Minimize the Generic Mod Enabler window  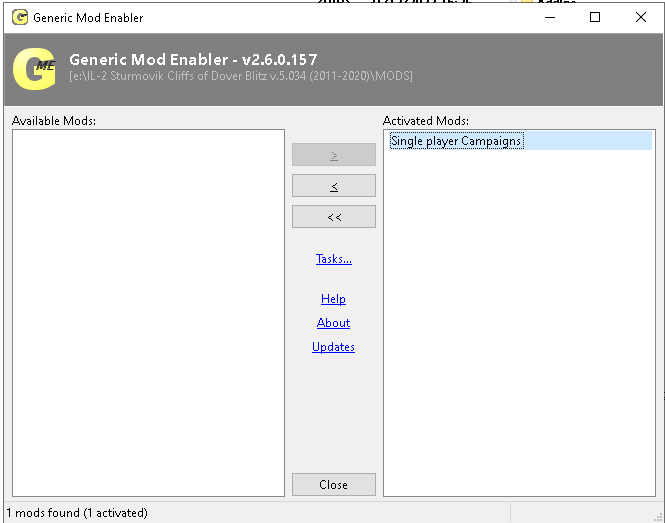(x=550, y=17)
